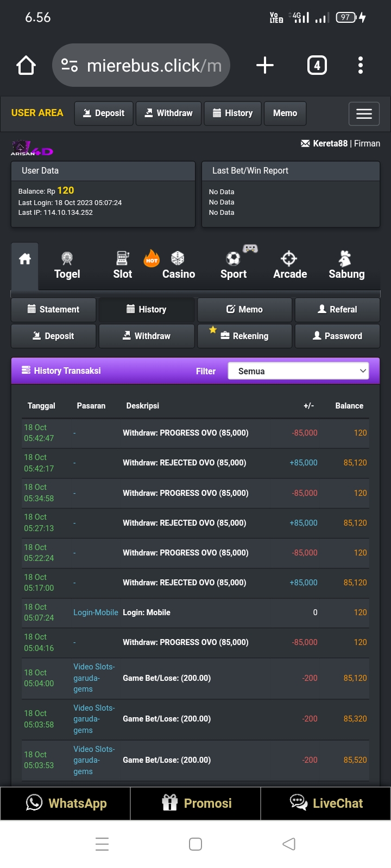The image size is (391, 868).
Task: Open browser three-dot overflow menu
Action: (361, 66)
